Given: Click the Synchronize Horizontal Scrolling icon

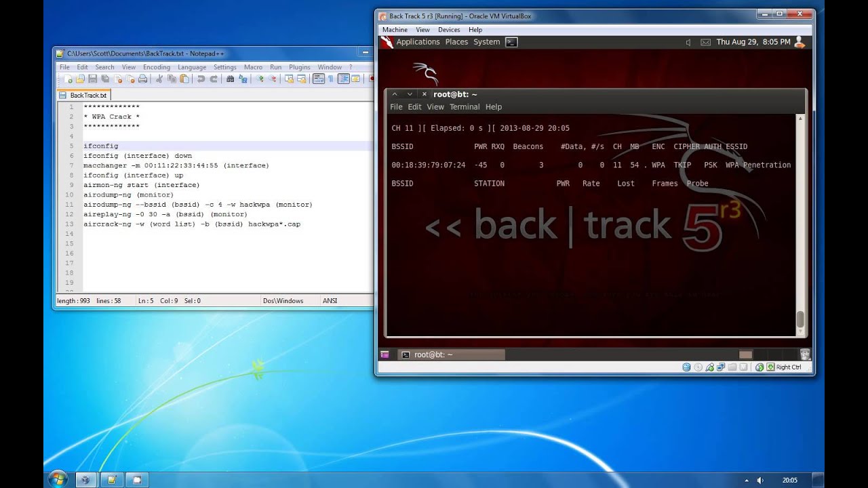Looking at the screenshot, I should click(302, 79).
